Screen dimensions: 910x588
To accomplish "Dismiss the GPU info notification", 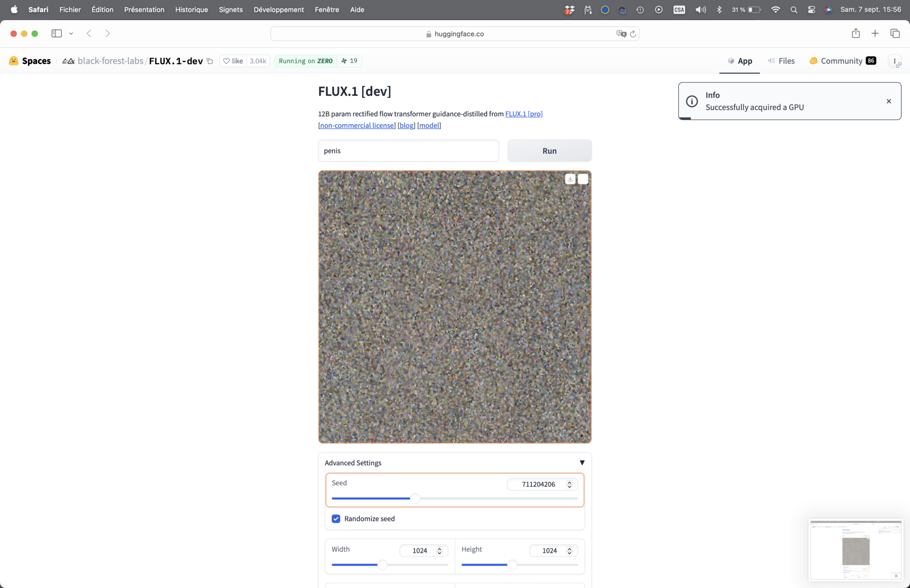I will (889, 101).
